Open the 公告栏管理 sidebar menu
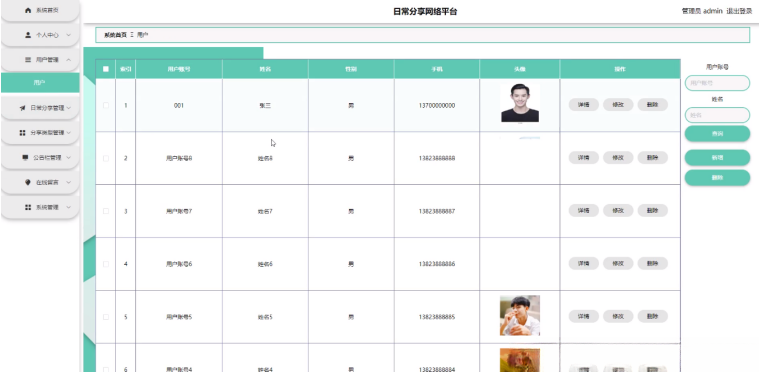This screenshot has width=759, height=372. [x=40, y=158]
